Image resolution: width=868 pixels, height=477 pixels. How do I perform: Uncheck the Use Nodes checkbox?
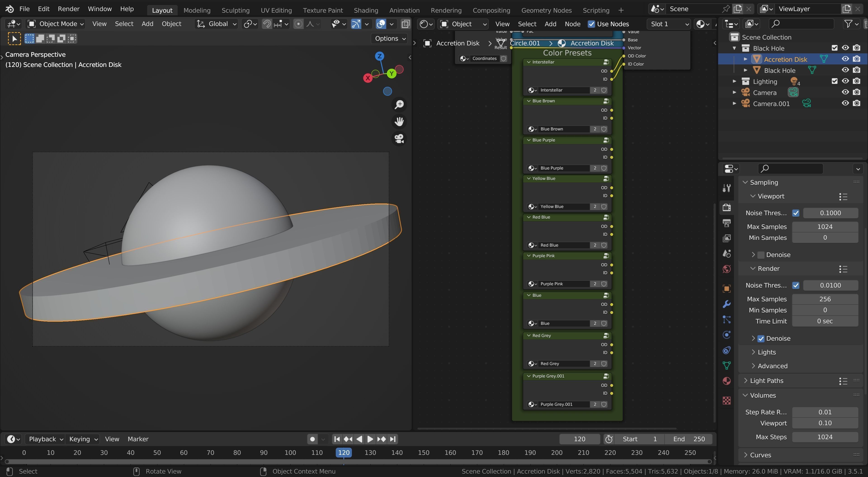click(x=591, y=24)
